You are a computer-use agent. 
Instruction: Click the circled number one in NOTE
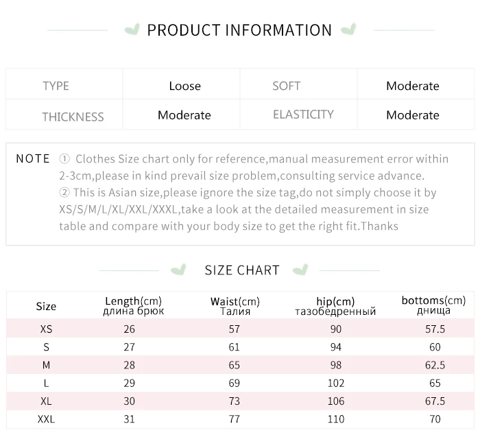point(64,158)
